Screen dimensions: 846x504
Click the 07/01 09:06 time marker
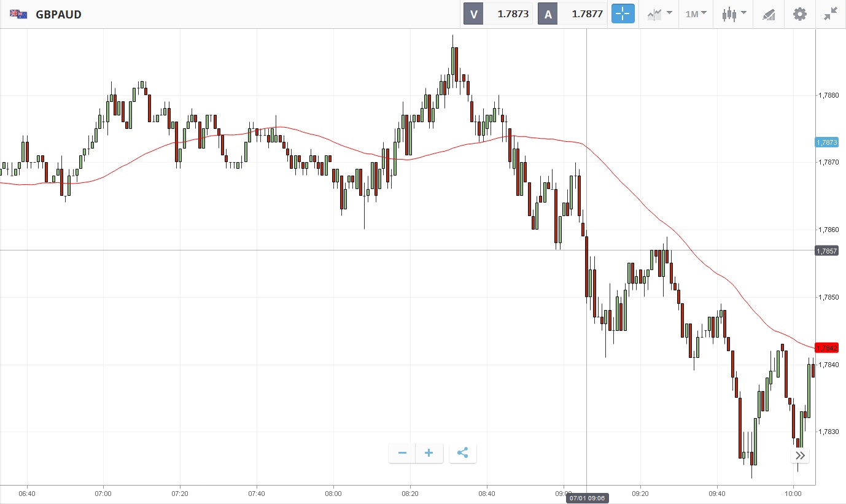coord(588,498)
